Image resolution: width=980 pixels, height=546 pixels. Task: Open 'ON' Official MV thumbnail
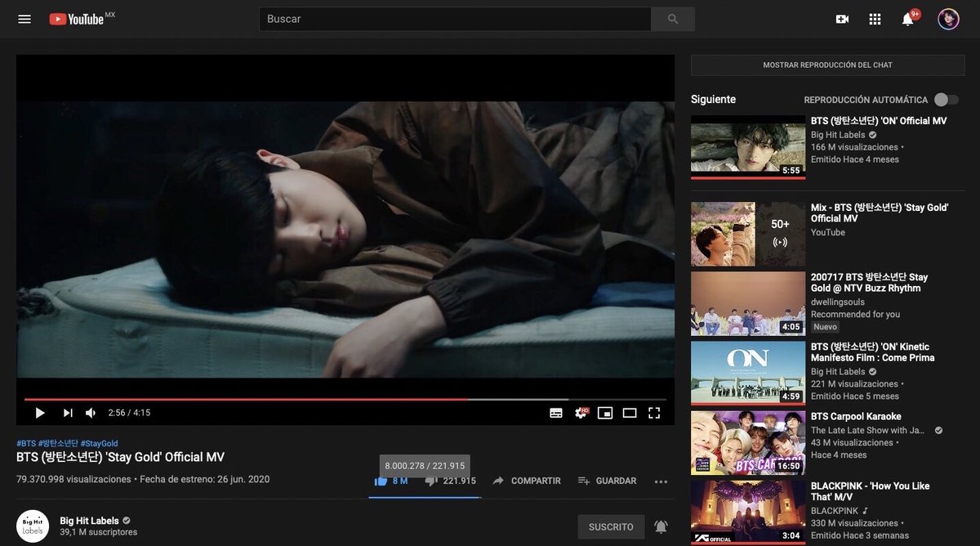tap(748, 147)
